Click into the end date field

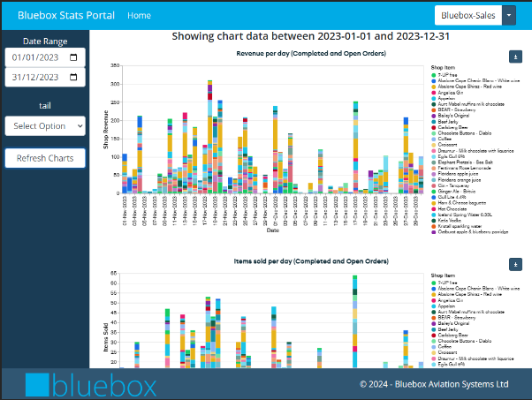tap(35, 77)
